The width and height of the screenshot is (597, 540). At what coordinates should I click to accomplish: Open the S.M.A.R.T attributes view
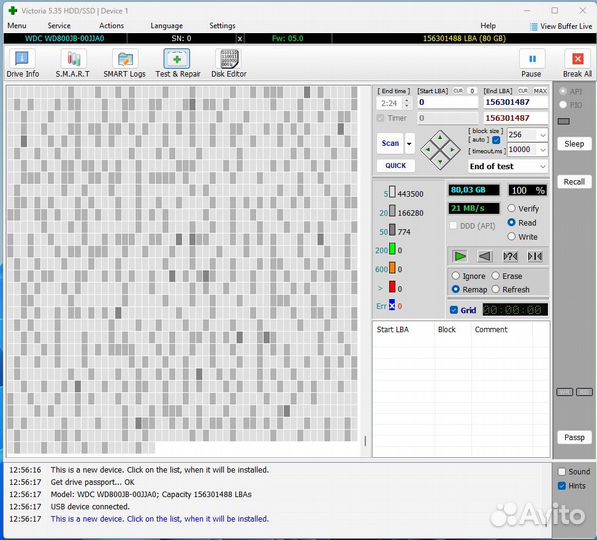[x=73, y=64]
